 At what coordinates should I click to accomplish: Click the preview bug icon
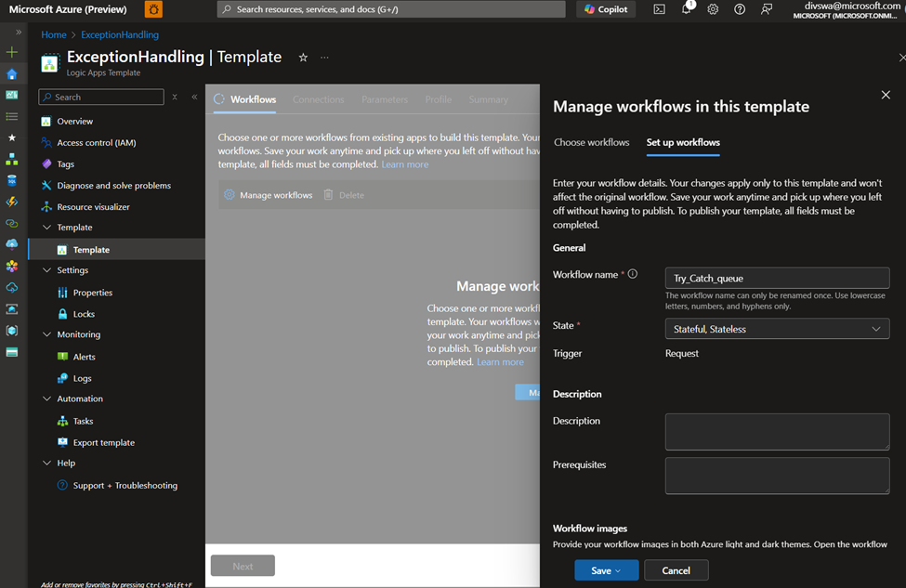153,9
